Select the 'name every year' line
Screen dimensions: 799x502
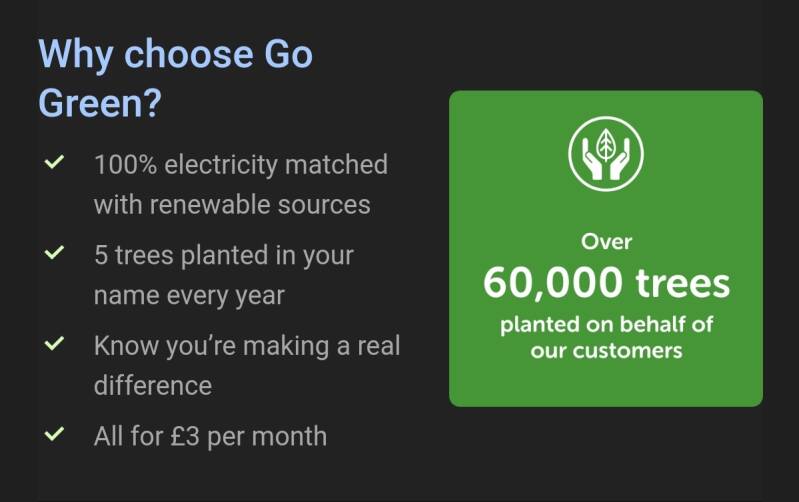pos(189,296)
